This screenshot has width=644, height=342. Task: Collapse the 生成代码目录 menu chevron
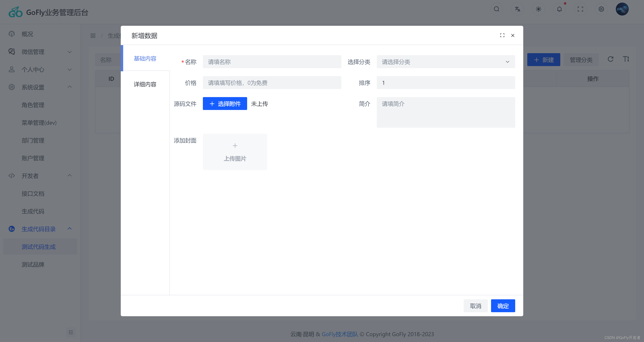(70, 229)
